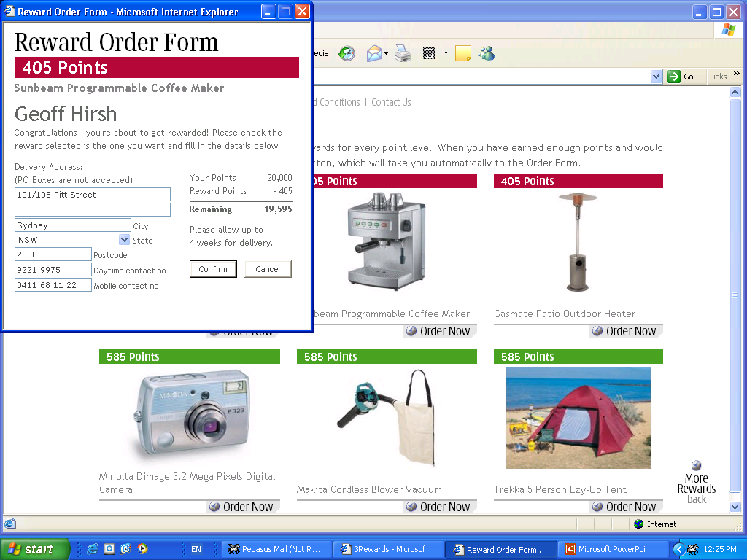The image size is (747, 560).
Task: Order the Minolta Dimage Digital Camera
Action: tap(242, 507)
